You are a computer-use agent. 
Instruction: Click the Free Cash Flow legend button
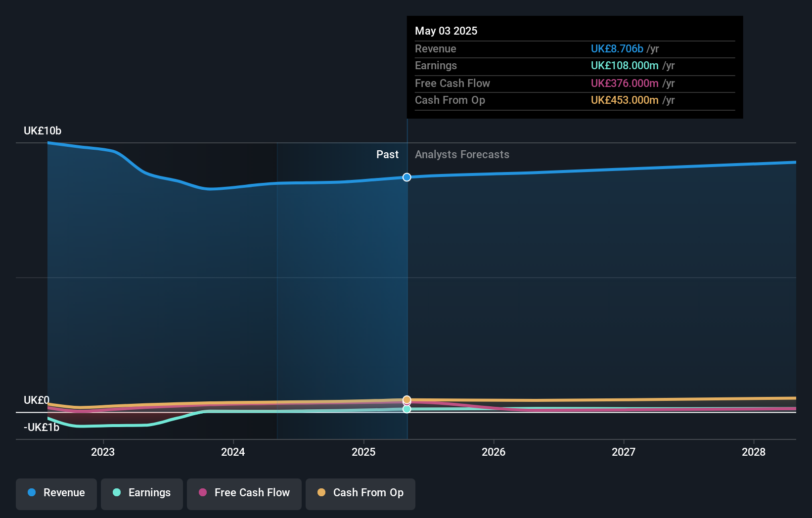pos(244,493)
